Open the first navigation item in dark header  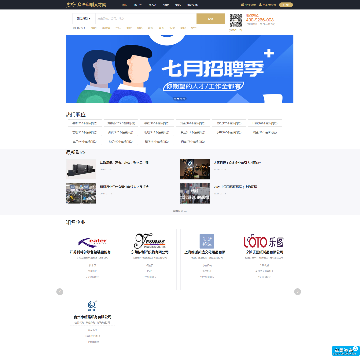[x=124, y=5]
